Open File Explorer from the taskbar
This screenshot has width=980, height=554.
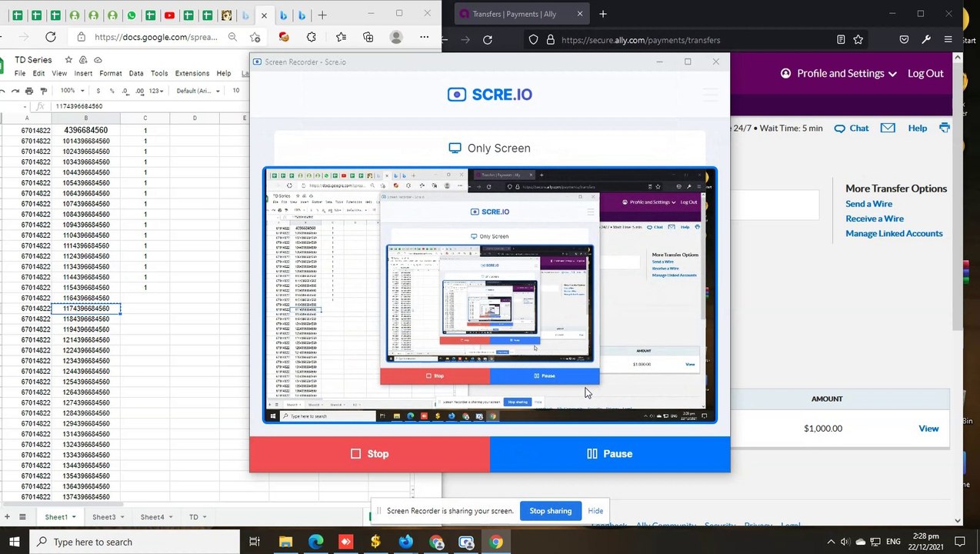[285, 542]
